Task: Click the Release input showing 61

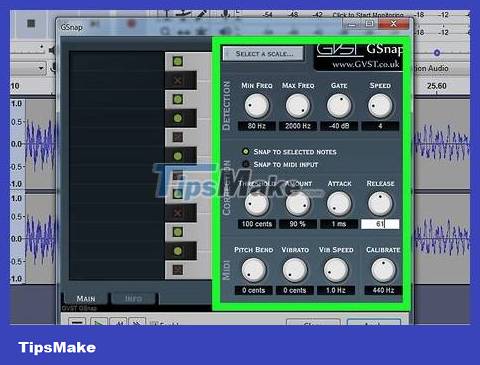Action: coord(380,224)
